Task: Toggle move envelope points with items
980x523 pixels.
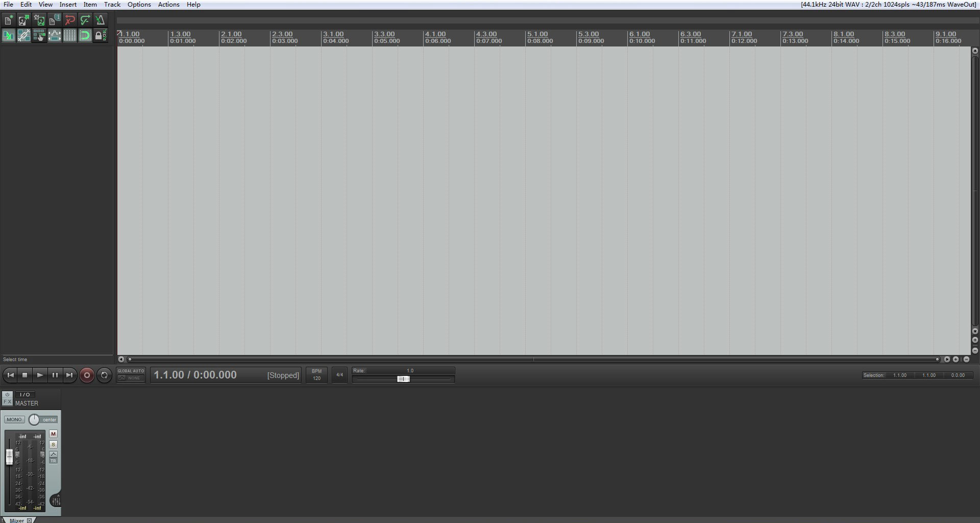Action: (55, 35)
